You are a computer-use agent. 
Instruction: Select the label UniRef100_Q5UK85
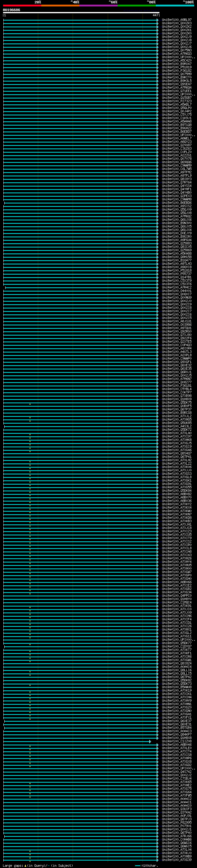[x=177, y=423]
